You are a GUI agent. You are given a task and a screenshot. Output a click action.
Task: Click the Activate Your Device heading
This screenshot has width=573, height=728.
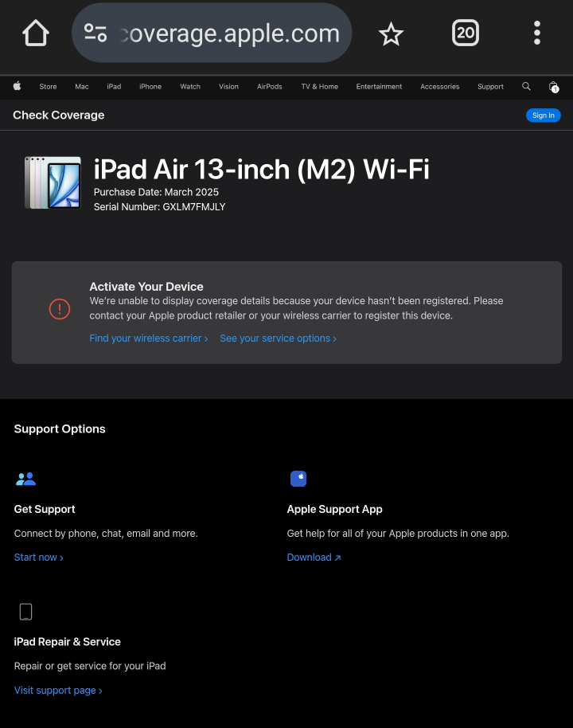(146, 287)
